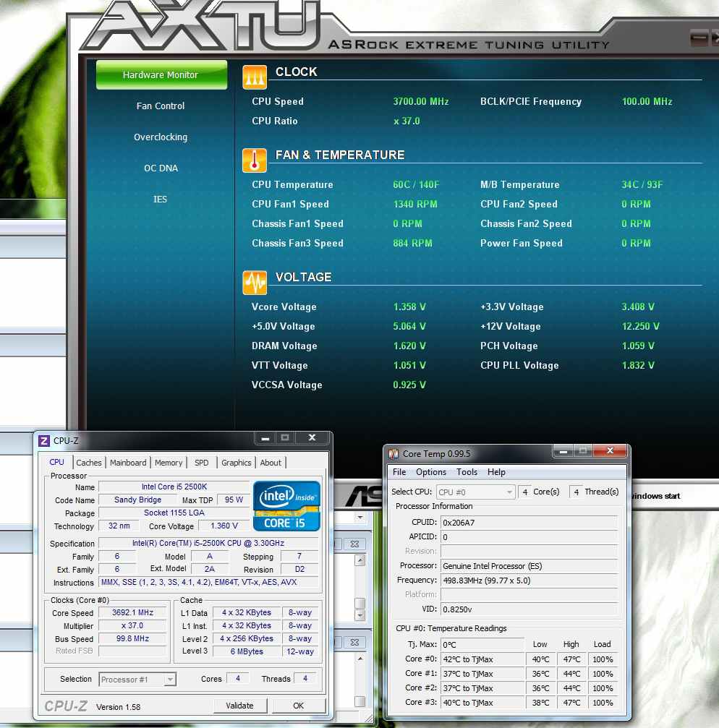The height and width of the screenshot is (728, 719).
Task: Open the Options menu in Core Temp
Action: tap(431, 471)
